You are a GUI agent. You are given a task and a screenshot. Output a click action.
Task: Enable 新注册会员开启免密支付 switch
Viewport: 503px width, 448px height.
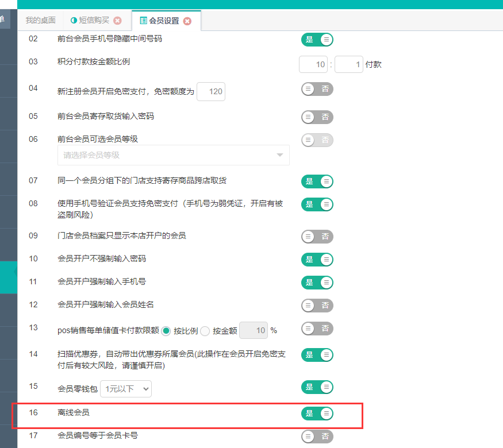tap(317, 89)
